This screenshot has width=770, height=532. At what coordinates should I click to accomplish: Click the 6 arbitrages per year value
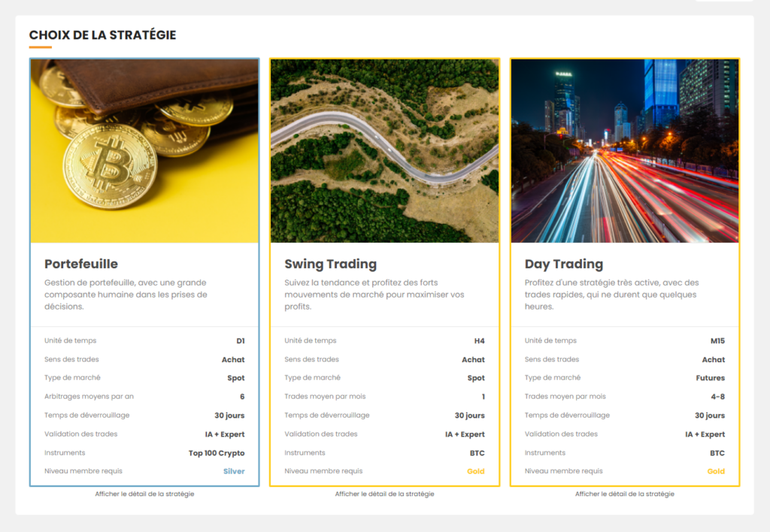pyautogui.click(x=242, y=397)
